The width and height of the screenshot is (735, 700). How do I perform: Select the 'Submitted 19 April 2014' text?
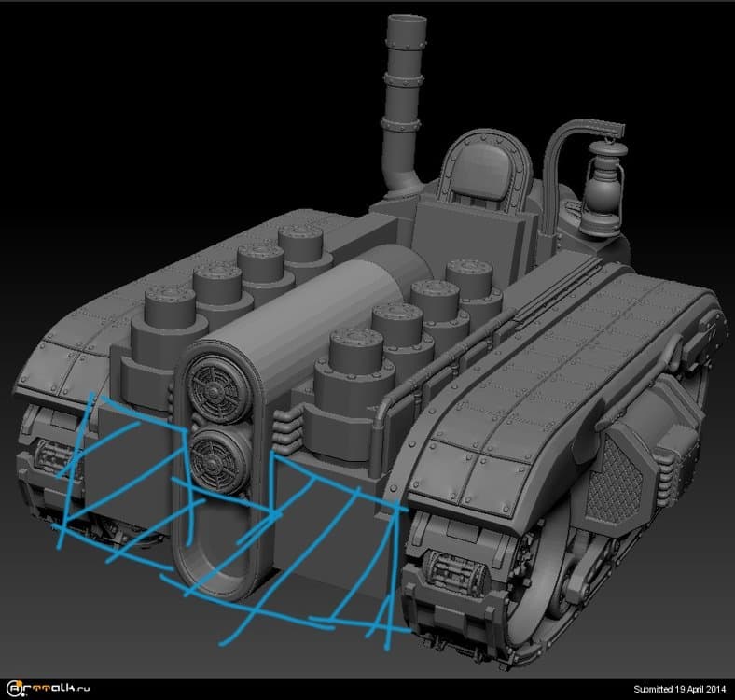tap(680, 689)
